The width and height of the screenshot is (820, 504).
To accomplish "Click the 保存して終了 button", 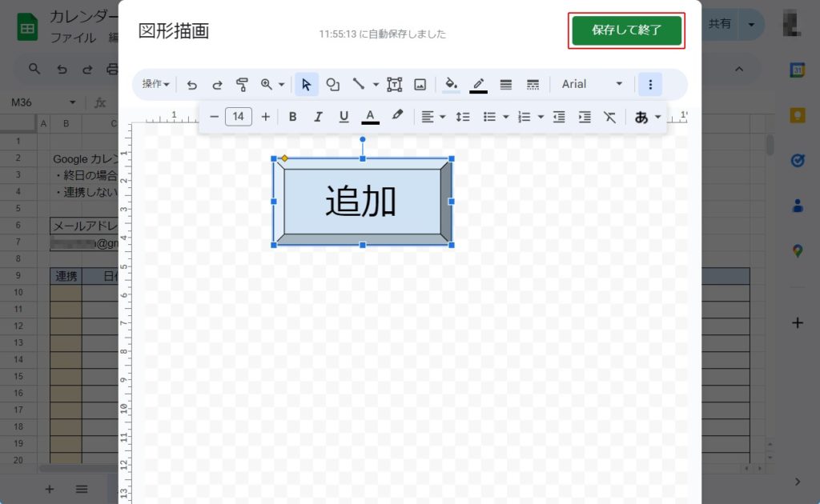I will point(626,30).
